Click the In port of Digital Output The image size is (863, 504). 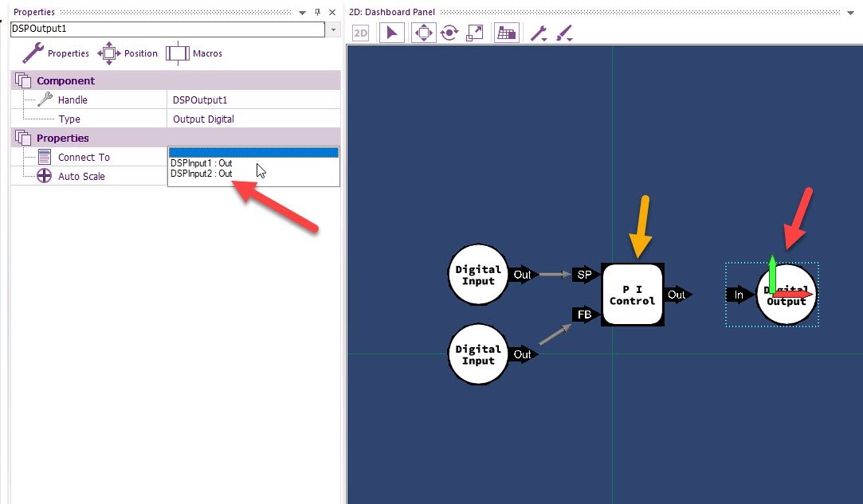click(740, 295)
